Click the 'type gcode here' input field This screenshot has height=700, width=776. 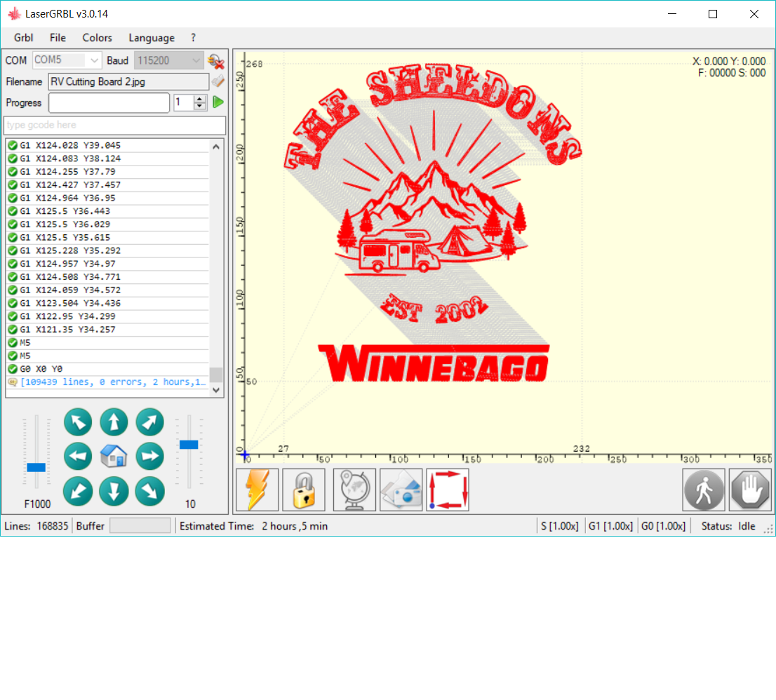pos(114,125)
